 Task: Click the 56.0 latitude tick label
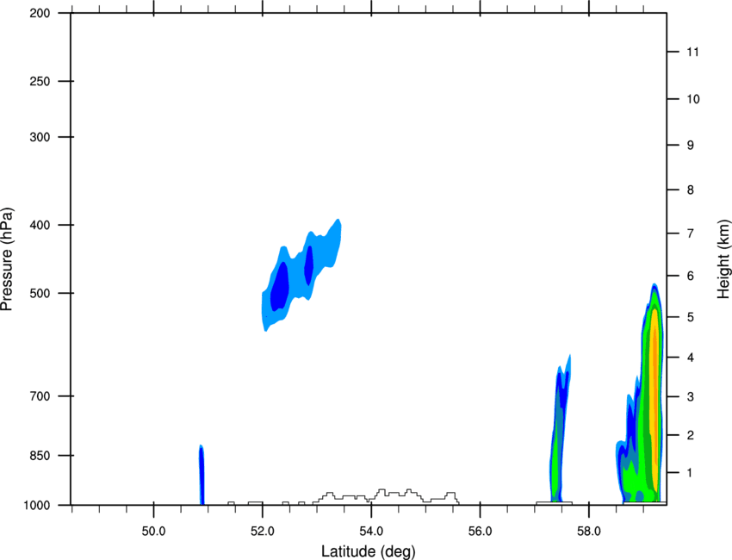click(481, 532)
